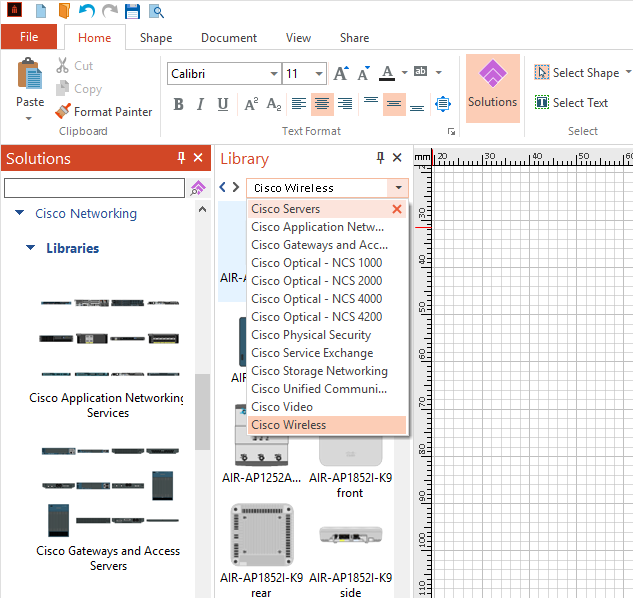
Task: Increase font size with the grow font icon
Action: tap(341, 74)
